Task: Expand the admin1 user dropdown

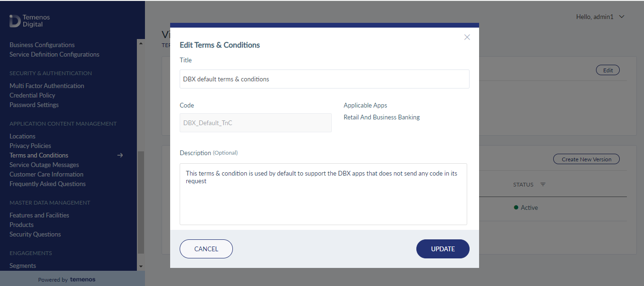Action: (622, 17)
